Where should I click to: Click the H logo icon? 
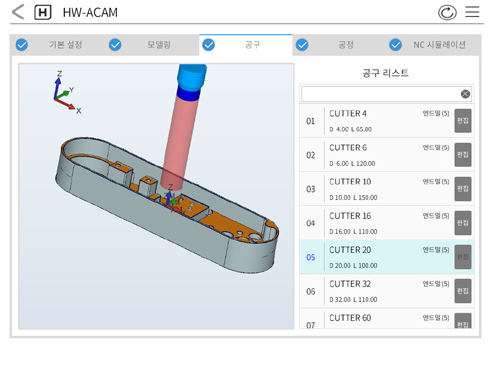43,13
